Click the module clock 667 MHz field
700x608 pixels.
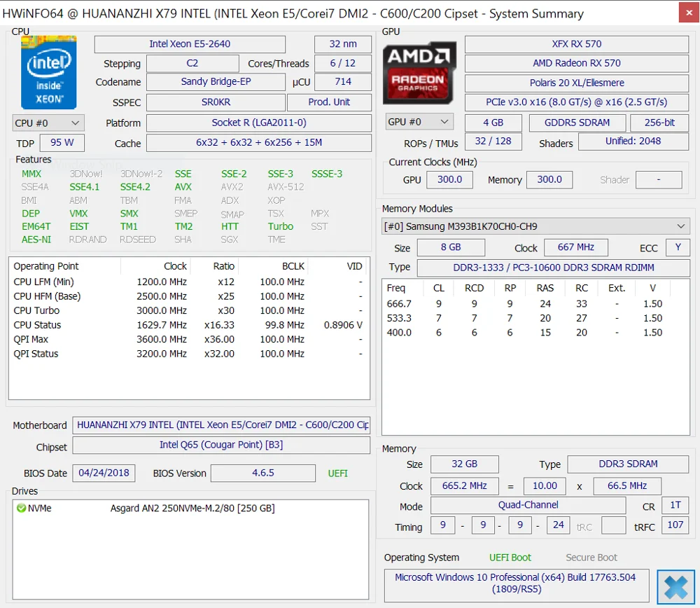pos(576,247)
